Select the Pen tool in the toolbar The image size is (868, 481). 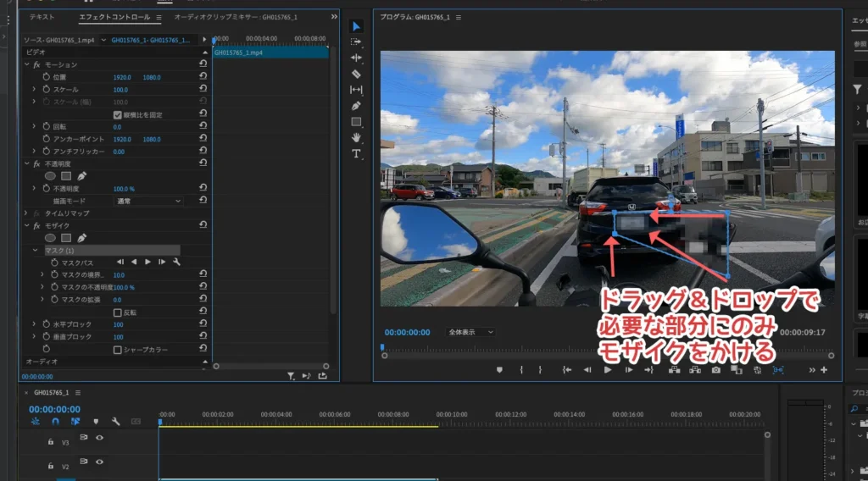tap(356, 106)
